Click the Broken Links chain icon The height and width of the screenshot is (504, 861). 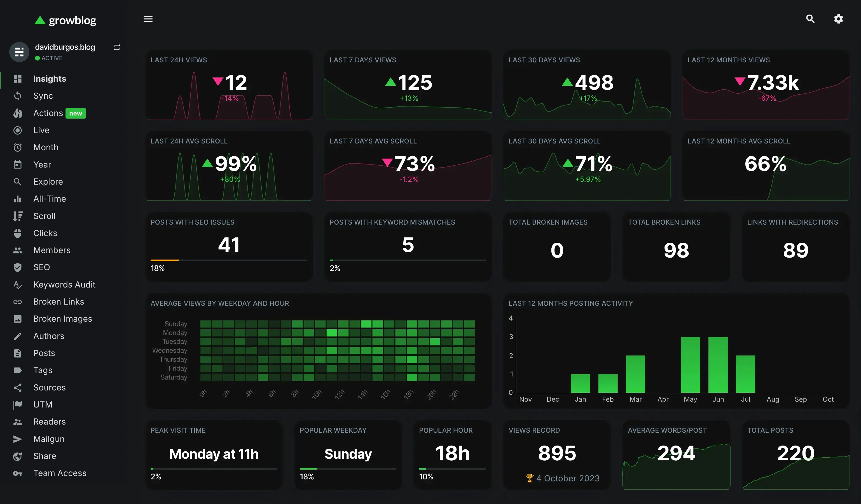17,302
